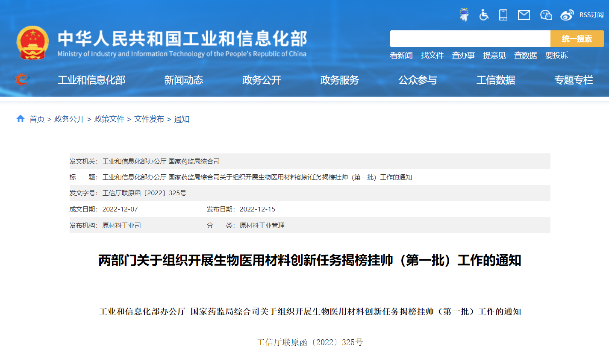
Task: Open the 政务服务 nav menu
Action: (340, 80)
